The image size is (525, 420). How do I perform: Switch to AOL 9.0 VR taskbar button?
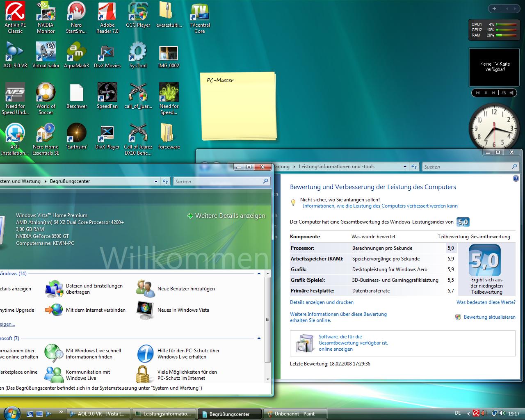[98, 414]
